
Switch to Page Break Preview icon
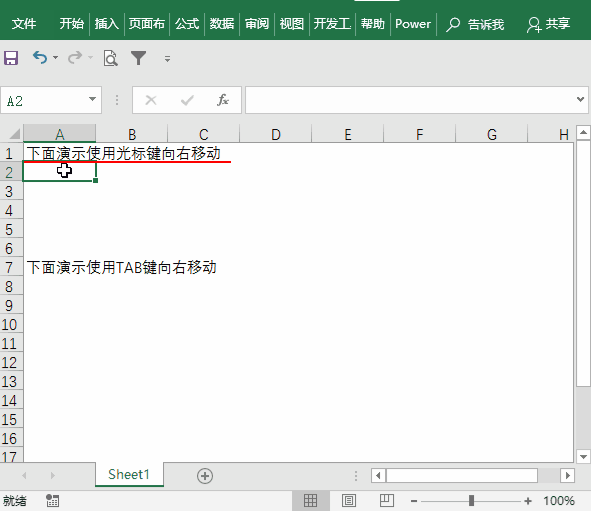pos(387,500)
